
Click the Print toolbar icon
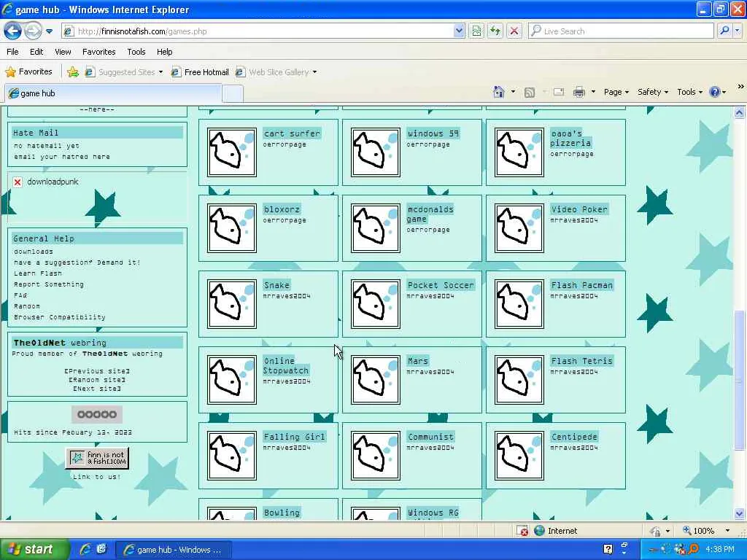click(x=578, y=92)
